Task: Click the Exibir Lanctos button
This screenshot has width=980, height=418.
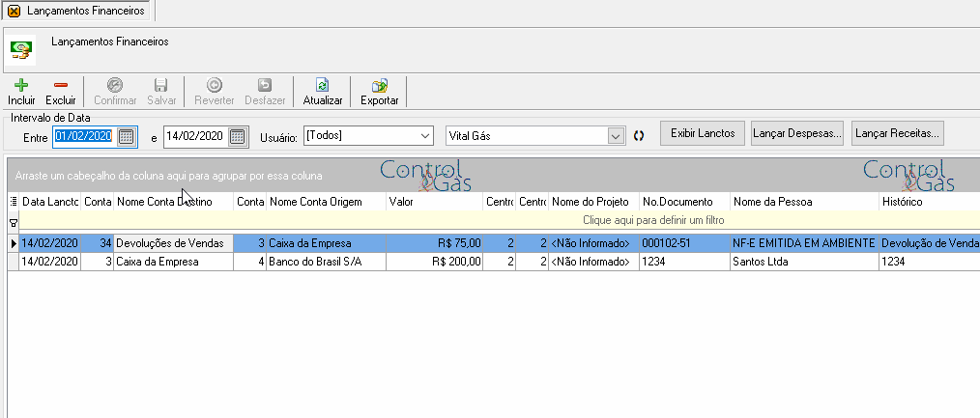Action: (703, 133)
